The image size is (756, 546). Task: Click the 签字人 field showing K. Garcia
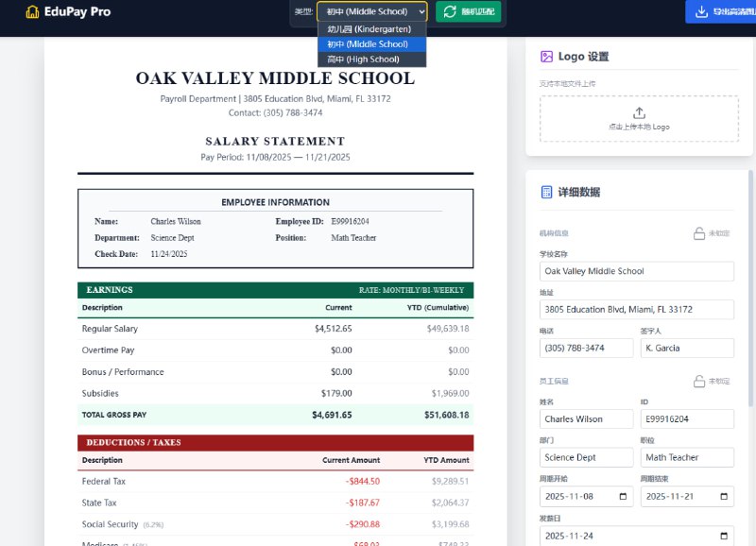(x=687, y=348)
